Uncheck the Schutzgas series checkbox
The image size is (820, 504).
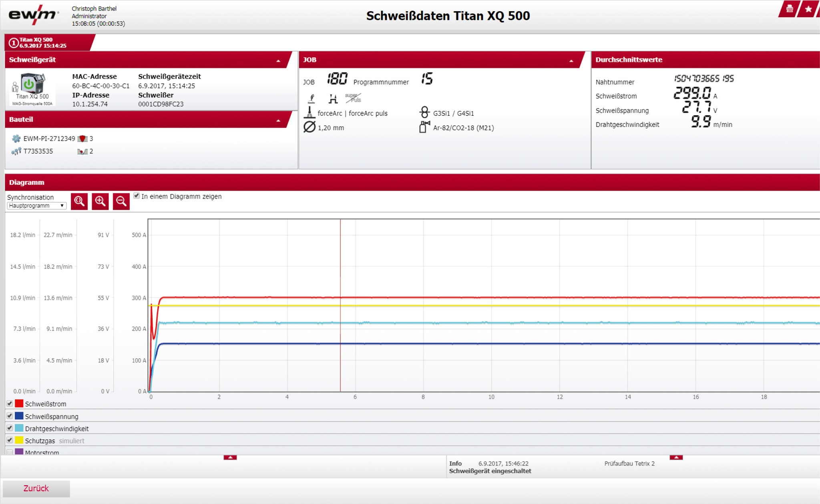[10, 440]
